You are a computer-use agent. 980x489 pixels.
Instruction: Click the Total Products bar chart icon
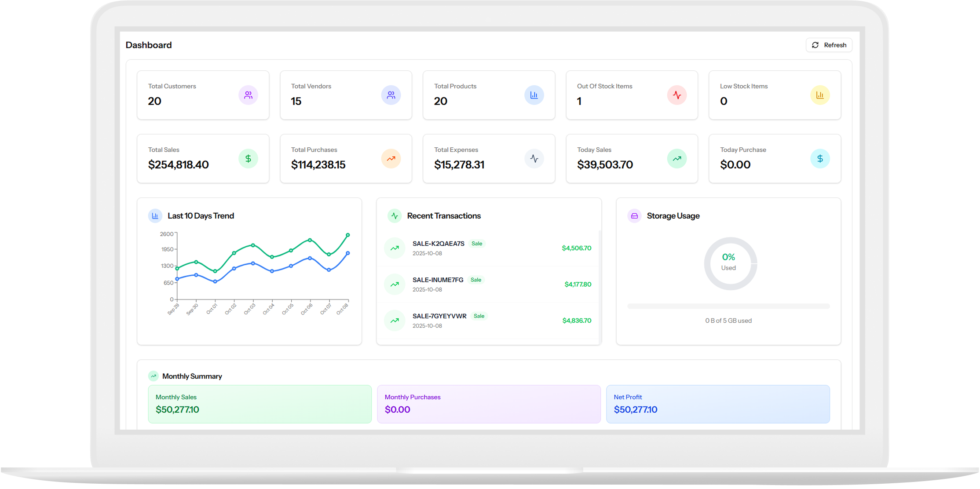pos(534,95)
